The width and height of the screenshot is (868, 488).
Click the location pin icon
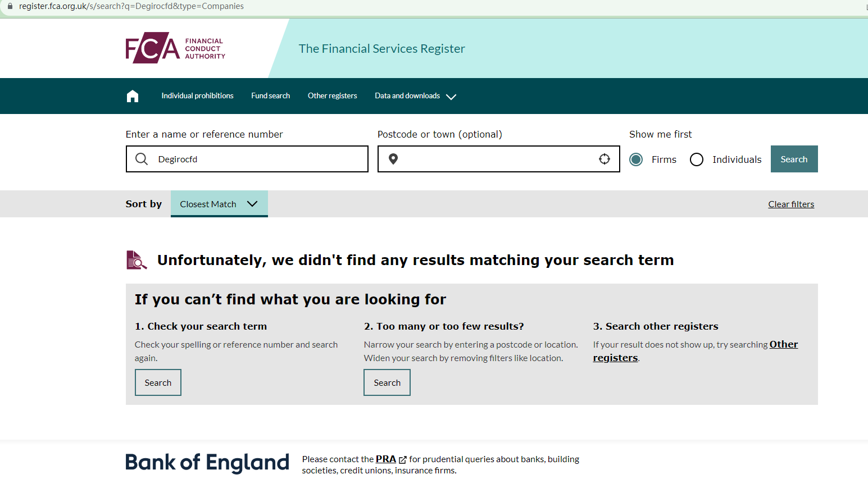(x=393, y=159)
